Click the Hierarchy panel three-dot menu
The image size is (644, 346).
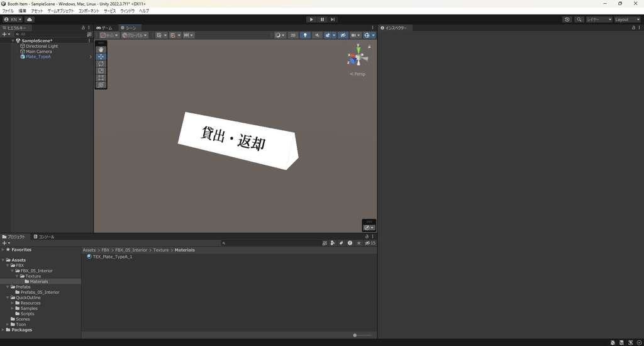(89, 28)
